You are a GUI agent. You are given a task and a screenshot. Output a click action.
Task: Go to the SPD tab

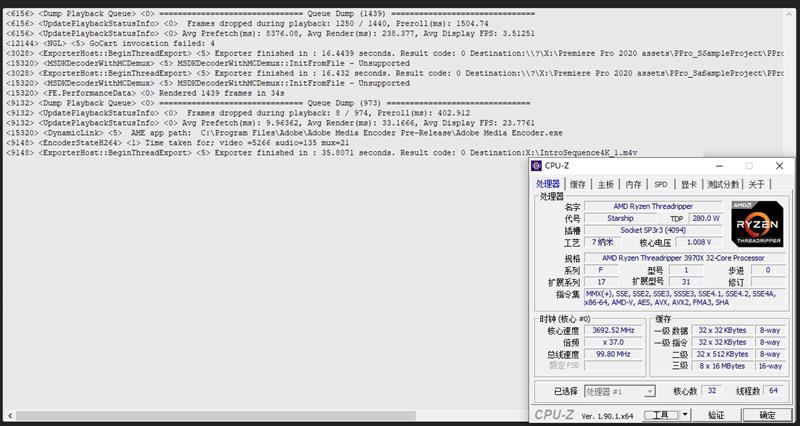661,184
